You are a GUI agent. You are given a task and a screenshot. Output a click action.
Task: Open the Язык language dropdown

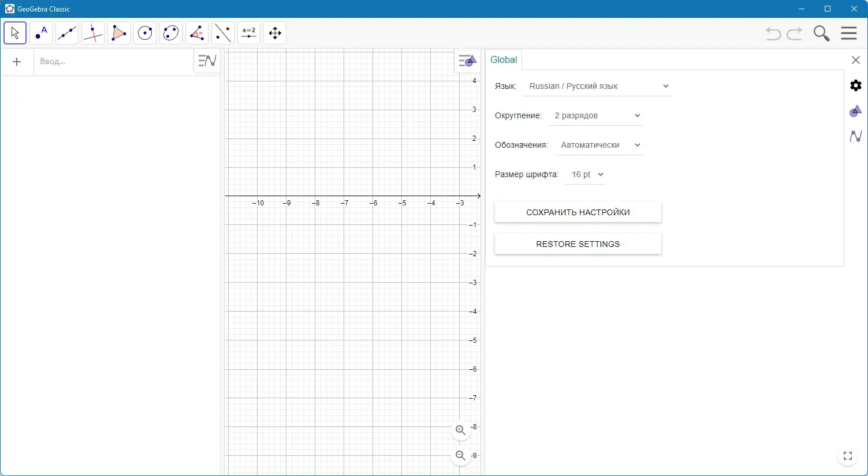pyautogui.click(x=597, y=86)
